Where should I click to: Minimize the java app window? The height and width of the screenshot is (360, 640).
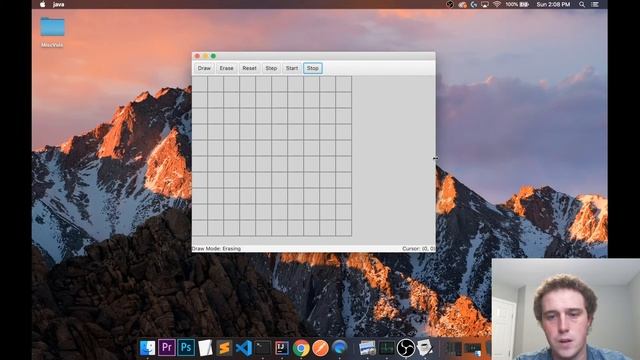(x=205, y=56)
